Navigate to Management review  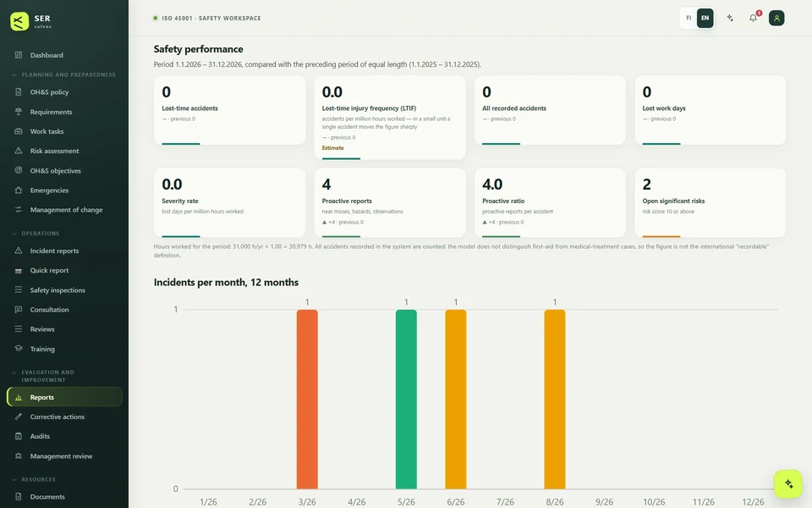pyautogui.click(x=64, y=456)
